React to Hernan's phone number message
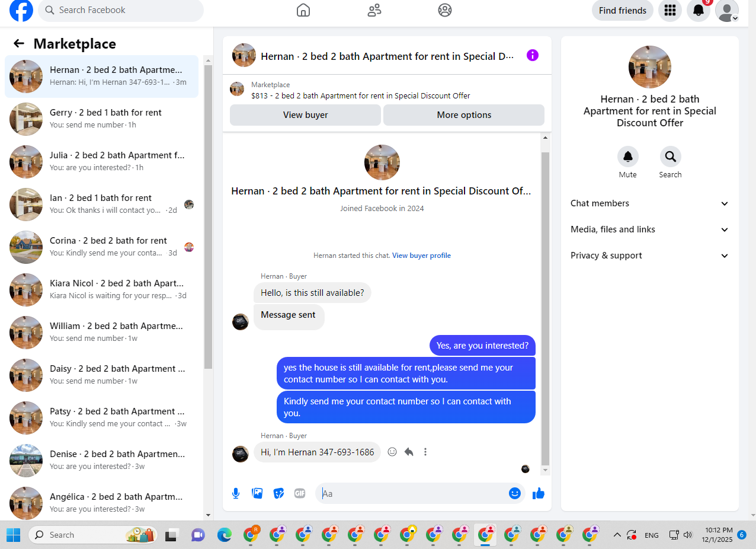This screenshot has width=756, height=549. coord(392,452)
